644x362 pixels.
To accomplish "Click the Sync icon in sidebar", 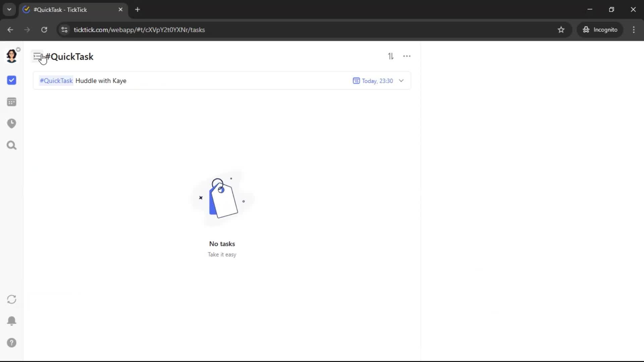I will (11, 299).
